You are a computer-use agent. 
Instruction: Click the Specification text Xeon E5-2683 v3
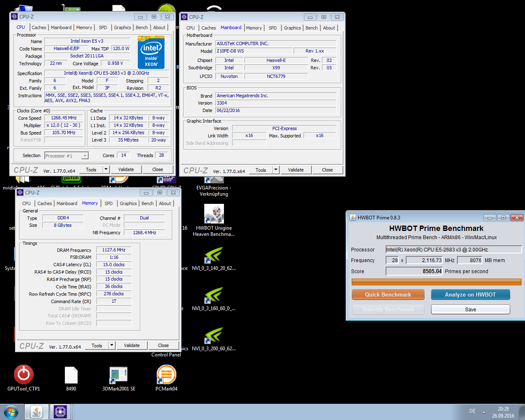coord(107,73)
